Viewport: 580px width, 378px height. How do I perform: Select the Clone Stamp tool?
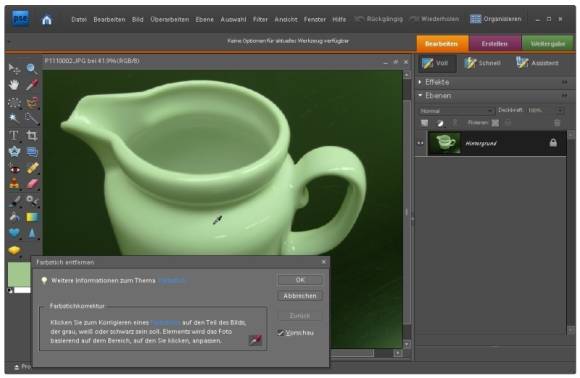point(14,184)
